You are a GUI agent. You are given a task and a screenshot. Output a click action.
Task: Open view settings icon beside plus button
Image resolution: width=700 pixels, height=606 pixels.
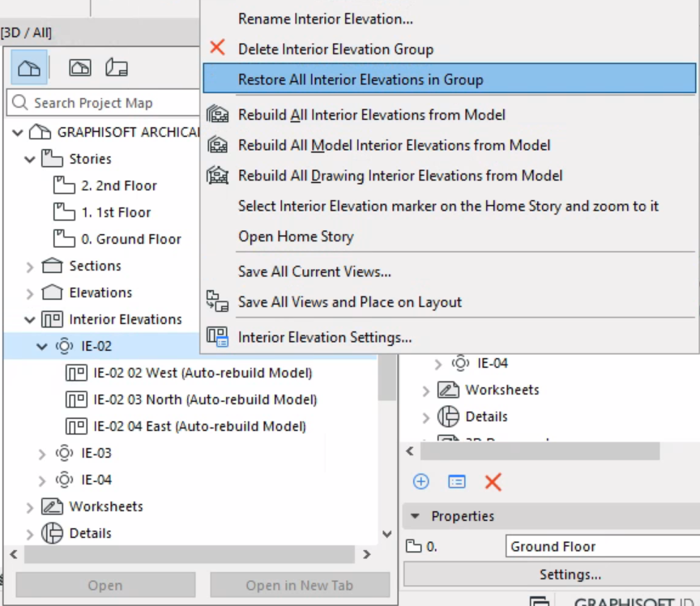[457, 482]
